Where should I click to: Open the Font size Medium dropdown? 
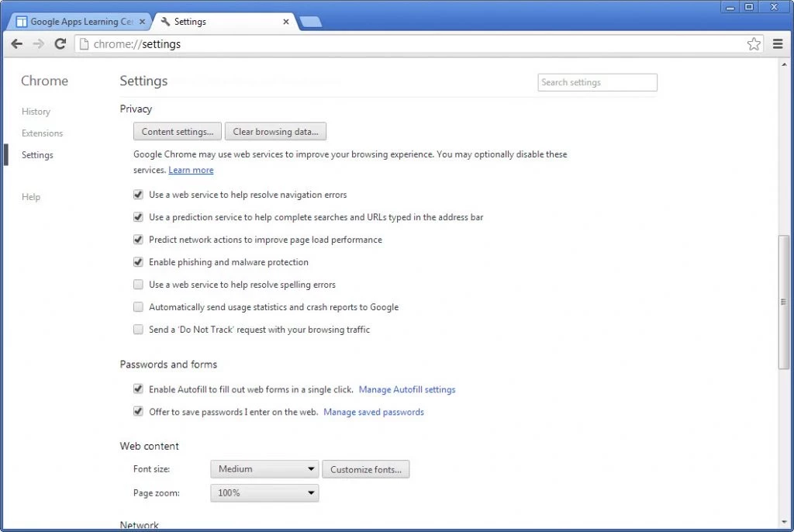(x=264, y=469)
